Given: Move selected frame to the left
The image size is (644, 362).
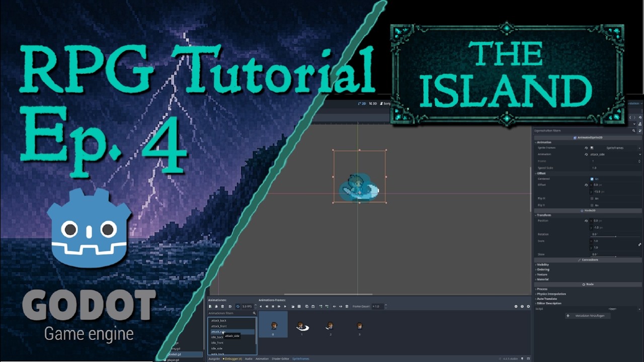Looking at the screenshot, I should point(334,306).
